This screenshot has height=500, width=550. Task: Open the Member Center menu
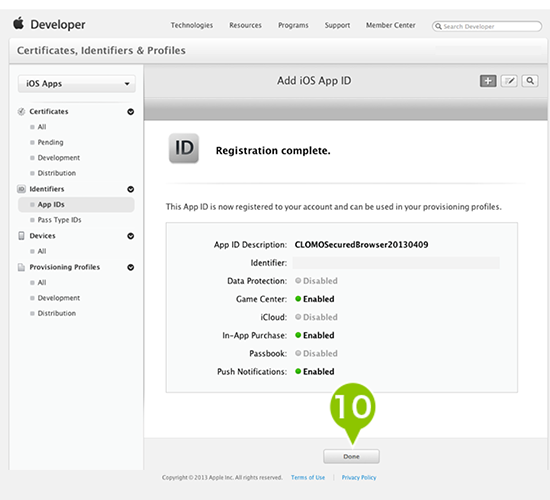(x=390, y=25)
